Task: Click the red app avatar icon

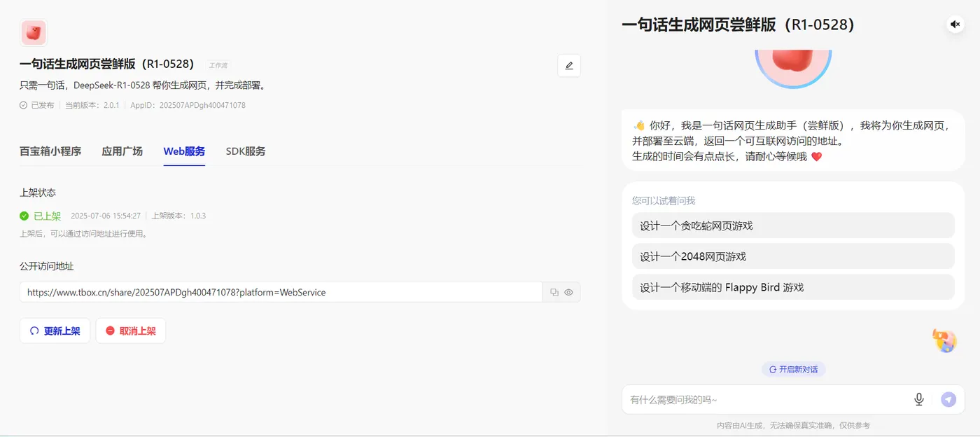Action: pos(33,32)
